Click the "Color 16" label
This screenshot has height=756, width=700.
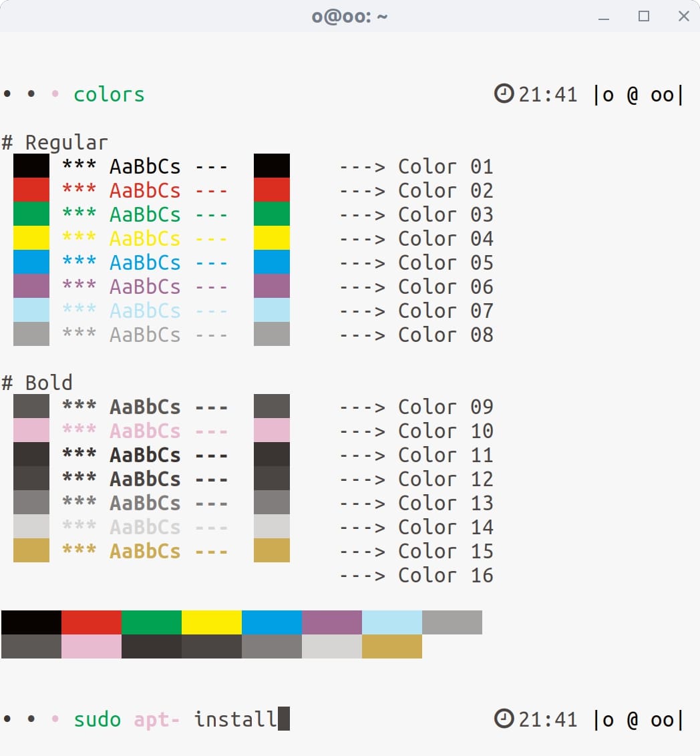446,575
